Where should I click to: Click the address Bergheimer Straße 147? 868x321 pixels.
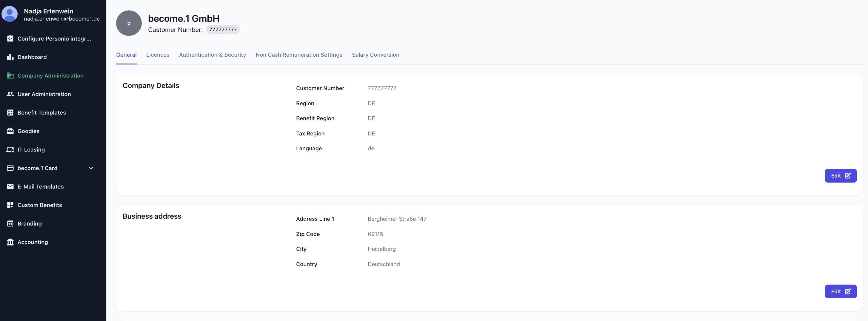[x=397, y=219]
